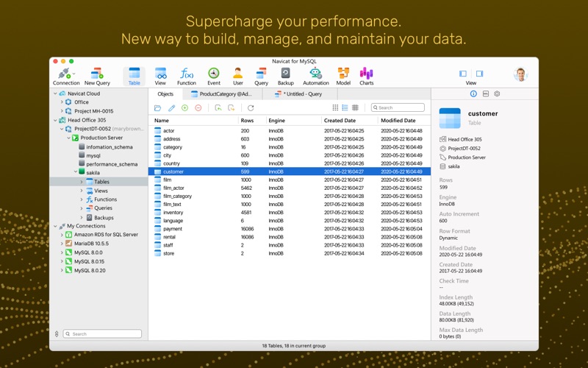Click the sidebar filter icon beside search
This screenshot has height=368, width=588.
[x=57, y=333]
